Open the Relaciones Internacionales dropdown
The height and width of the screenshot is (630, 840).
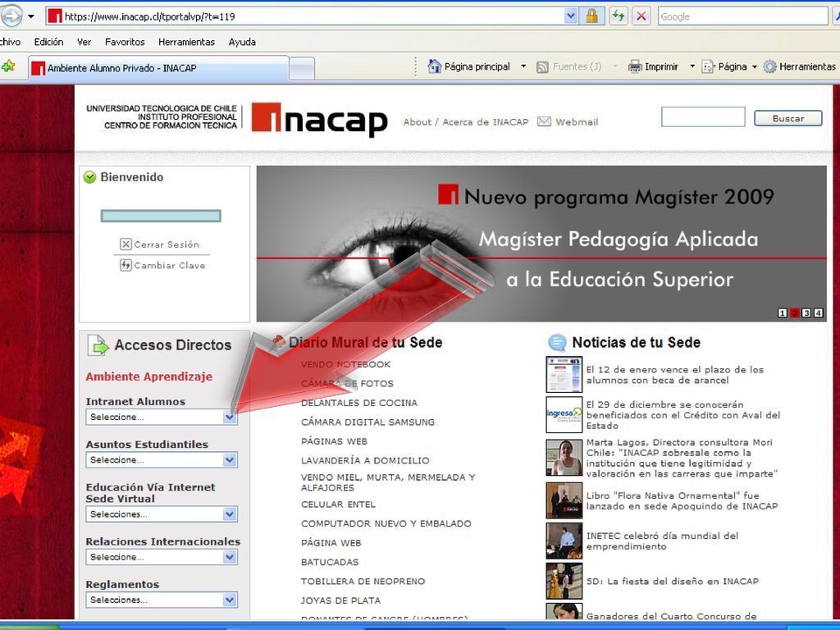(x=162, y=557)
